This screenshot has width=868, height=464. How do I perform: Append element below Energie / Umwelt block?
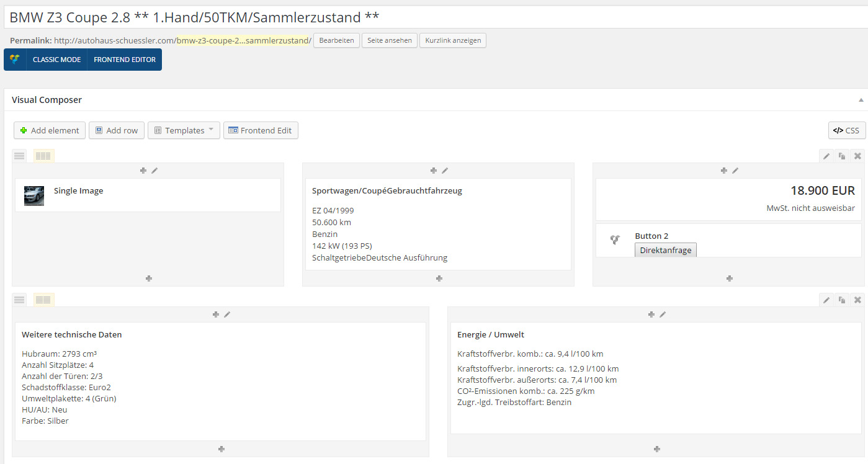point(657,449)
